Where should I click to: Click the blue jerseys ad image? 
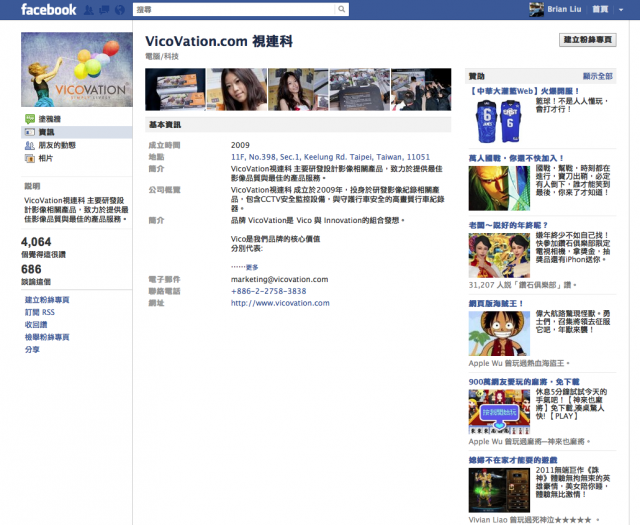499,121
